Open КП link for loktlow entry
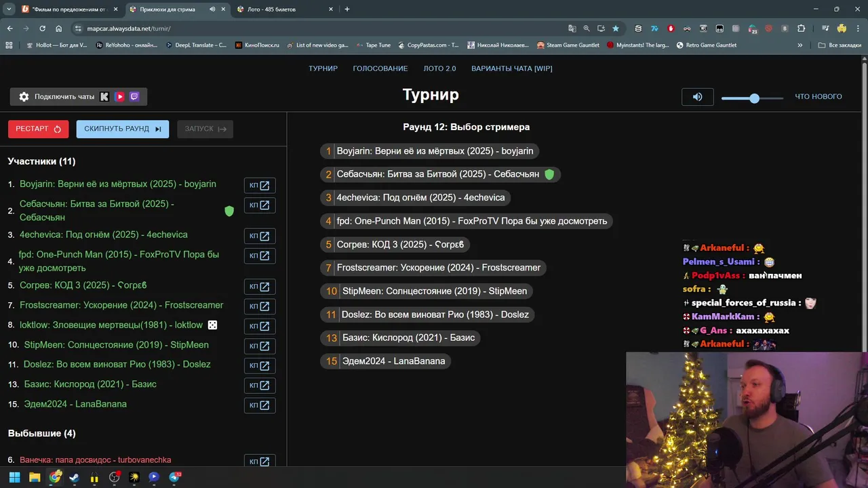This screenshot has height=488, width=868. tap(260, 326)
